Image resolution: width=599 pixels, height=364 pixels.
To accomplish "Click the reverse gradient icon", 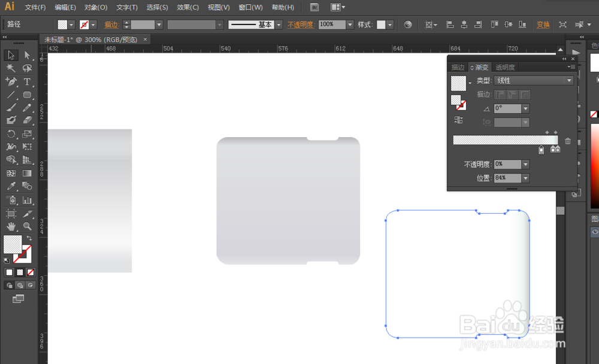I will (x=458, y=120).
